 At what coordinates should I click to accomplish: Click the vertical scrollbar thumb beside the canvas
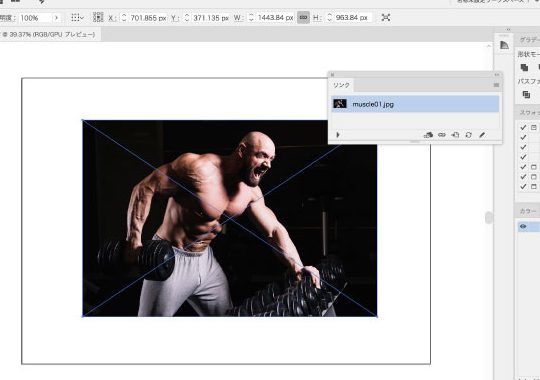tap(489, 218)
